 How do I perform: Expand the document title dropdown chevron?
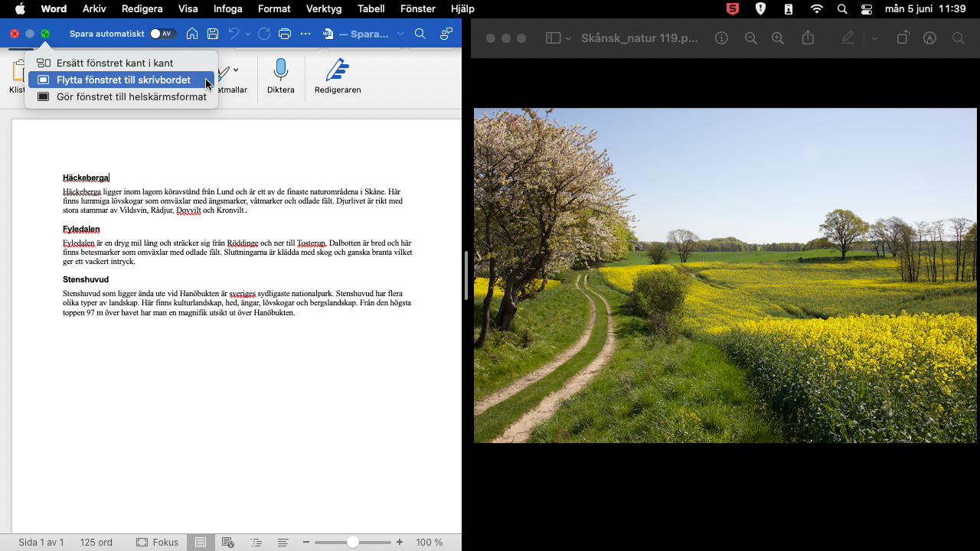[x=400, y=34]
